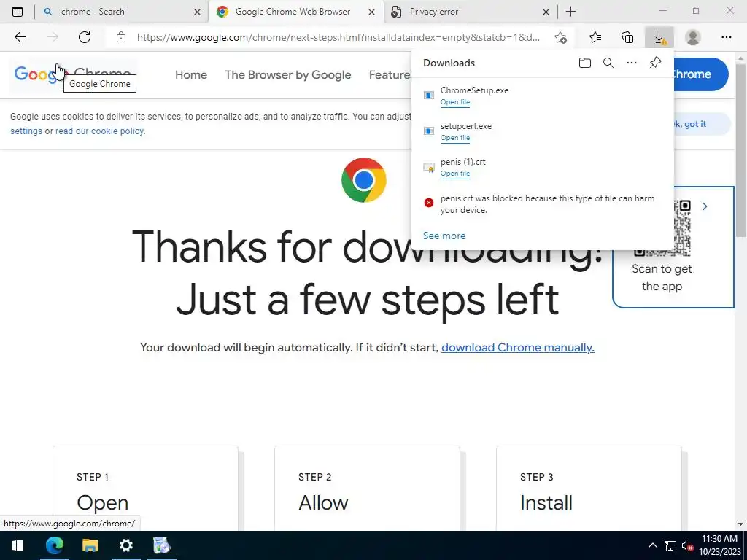747x560 pixels.
Task: Click the setupcert.exe file icon
Action: coord(429,131)
